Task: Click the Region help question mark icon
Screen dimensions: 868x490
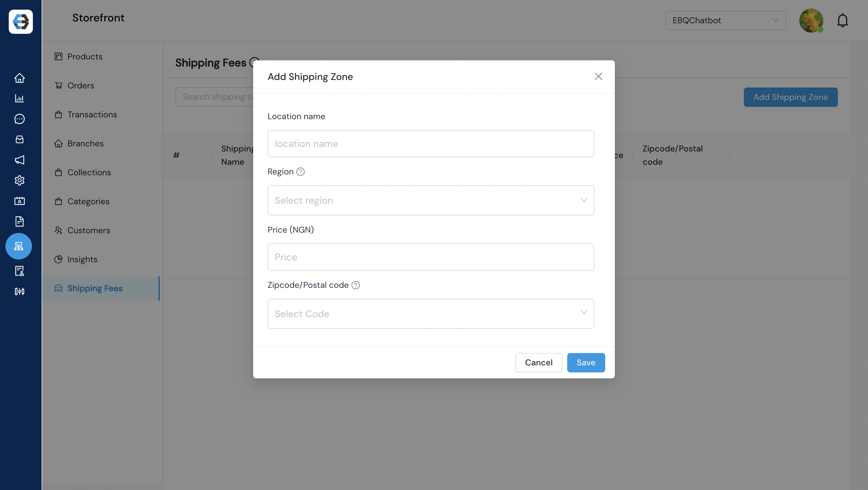Action: point(300,172)
